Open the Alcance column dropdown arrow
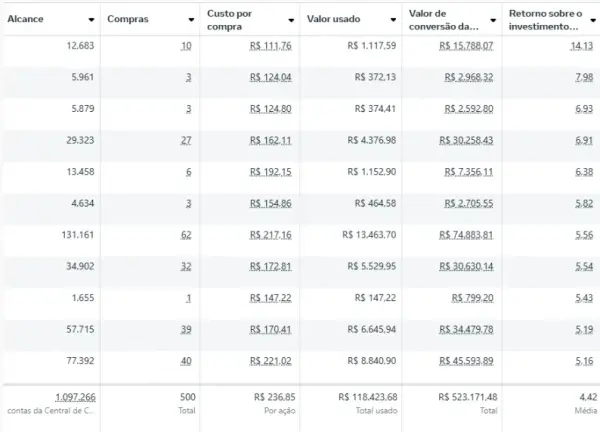Image resolution: width=600 pixels, height=432 pixels. coord(91,20)
